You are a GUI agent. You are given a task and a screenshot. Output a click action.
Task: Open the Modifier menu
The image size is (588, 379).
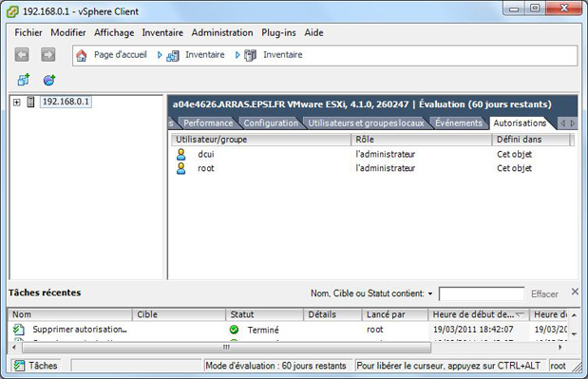[68, 32]
